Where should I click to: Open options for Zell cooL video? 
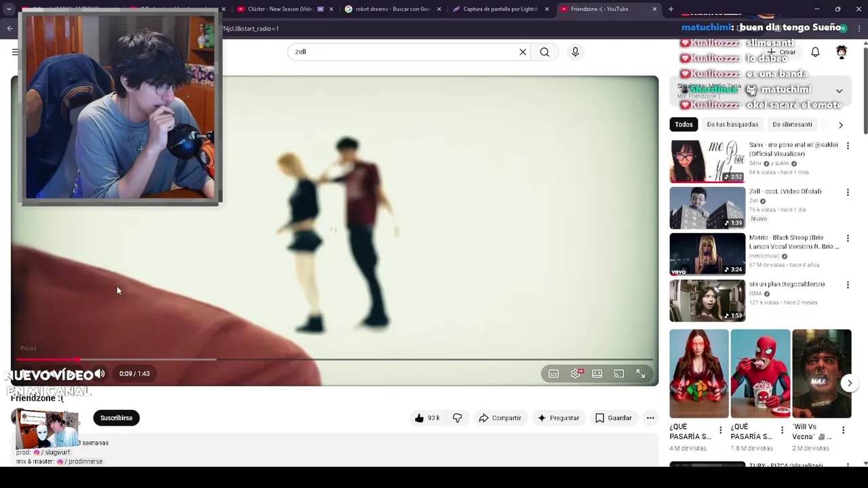tap(848, 192)
